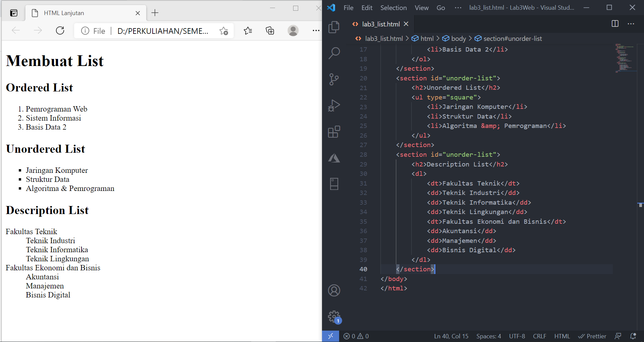Change cursor position via Ln 40, Col 15
The height and width of the screenshot is (342, 644).
451,336
